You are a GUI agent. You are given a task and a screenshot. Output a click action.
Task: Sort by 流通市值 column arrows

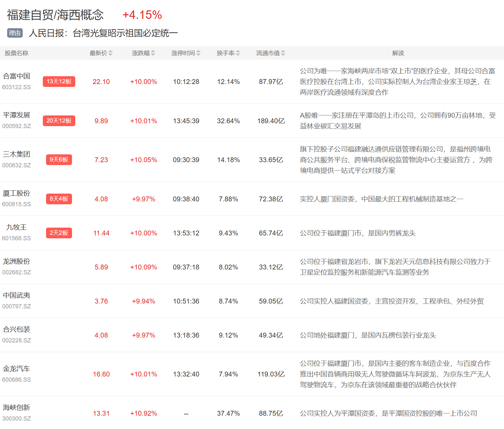tap(283, 53)
